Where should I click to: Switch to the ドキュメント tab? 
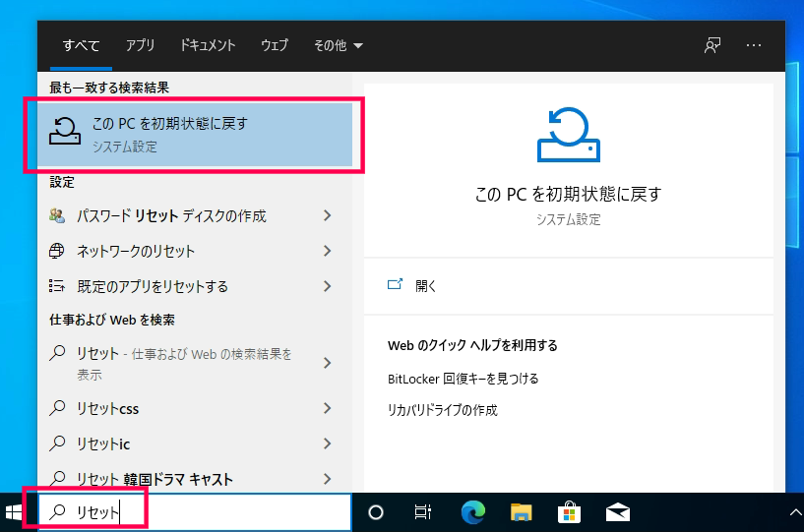pos(208,45)
